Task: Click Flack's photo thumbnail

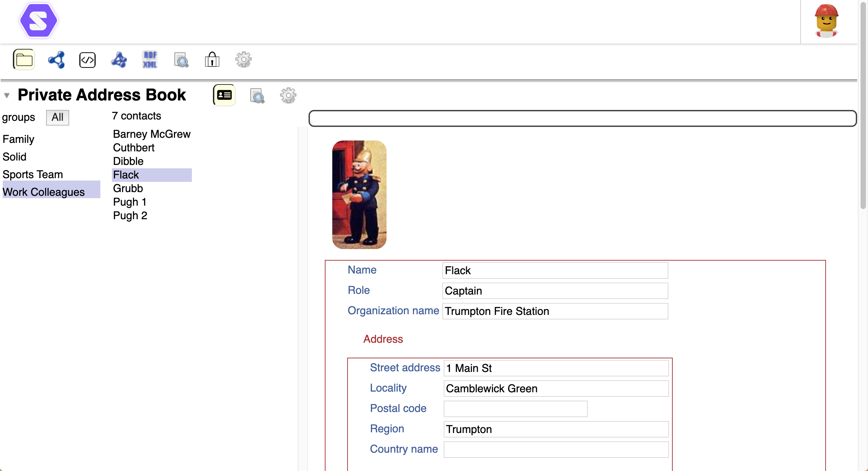Action: click(359, 194)
